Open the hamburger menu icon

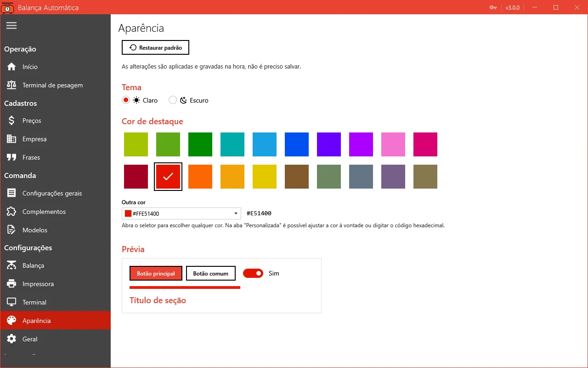11,26
